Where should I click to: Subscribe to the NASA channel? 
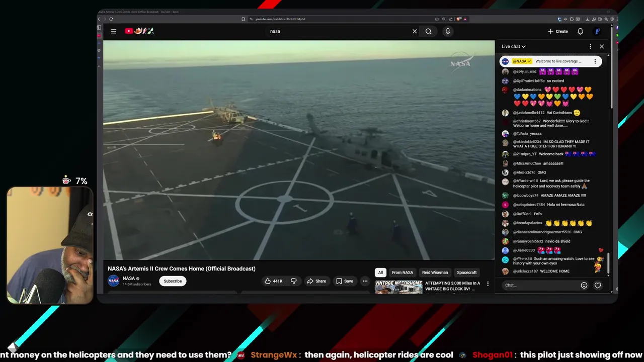[x=173, y=281]
